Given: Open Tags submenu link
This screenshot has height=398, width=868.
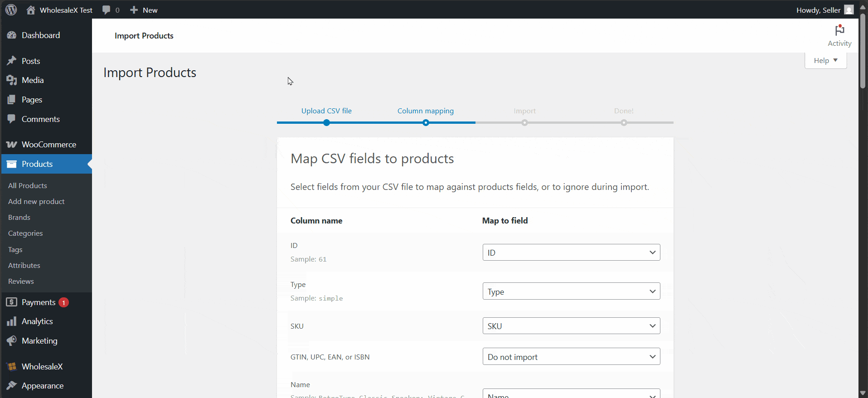Looking at the screenshot, I should pyautogui.click(x=15, y=249).
